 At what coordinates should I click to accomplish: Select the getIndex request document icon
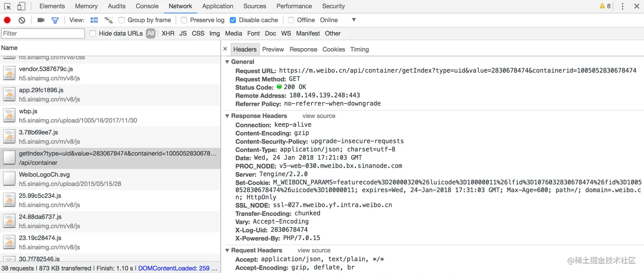click(9, 158)
